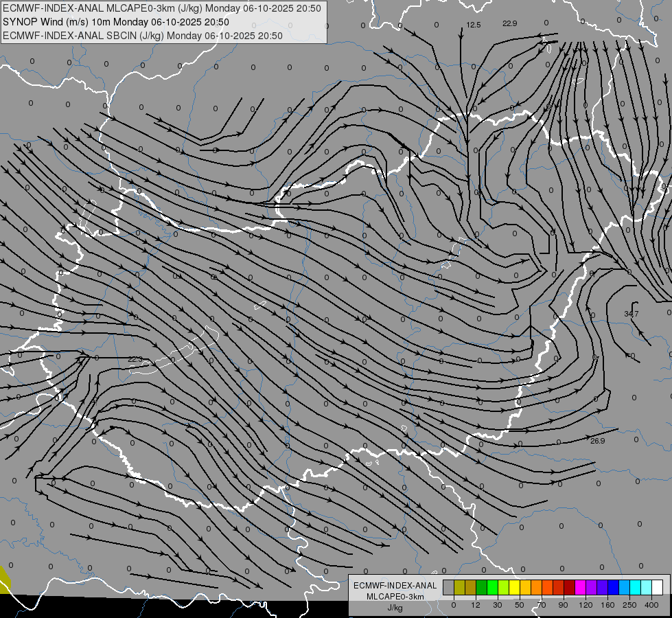This screenshot has height=618, width=672.
Task: Click the SYNOP Wind 10m header line
Action: 116,22
